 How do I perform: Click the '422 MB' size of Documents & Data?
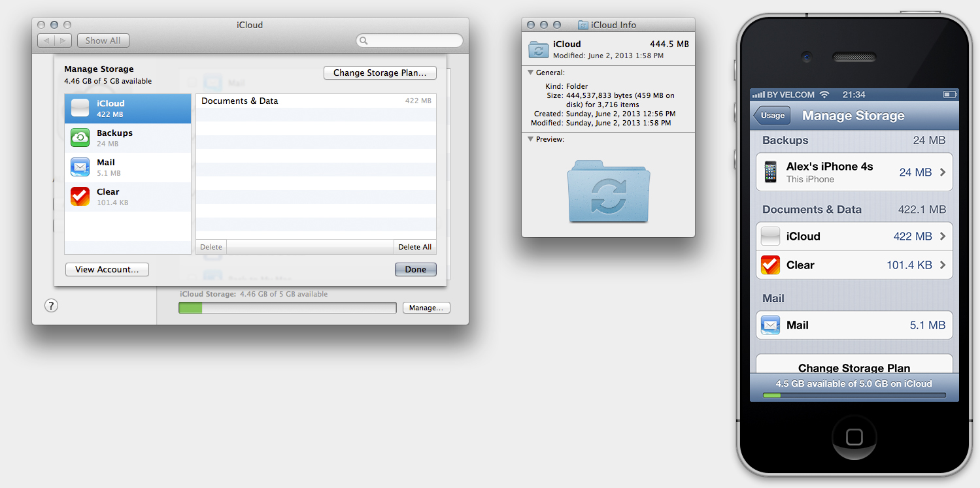(x=418, y=101)
